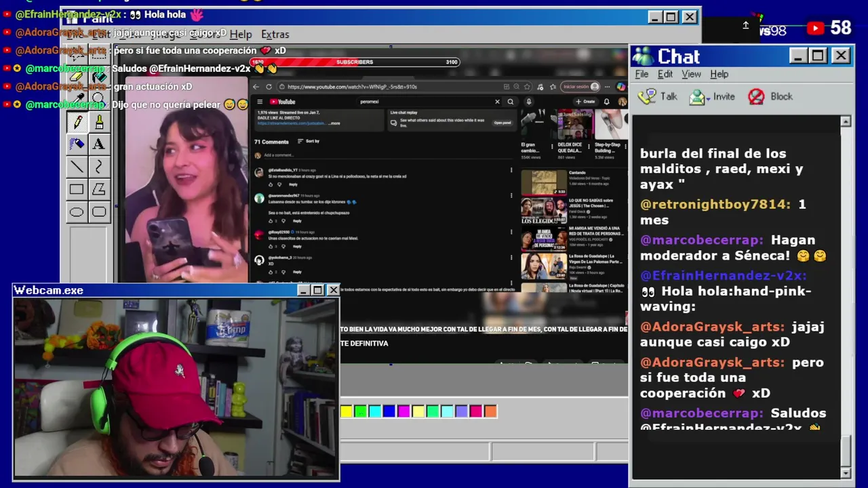Click the YouTube voice search microphone

coord(529,102)
